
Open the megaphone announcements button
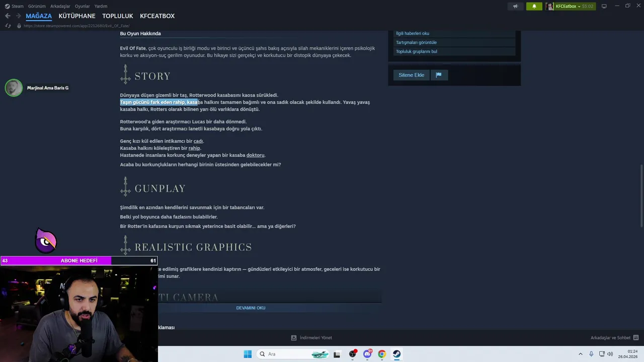pos(515,6)
